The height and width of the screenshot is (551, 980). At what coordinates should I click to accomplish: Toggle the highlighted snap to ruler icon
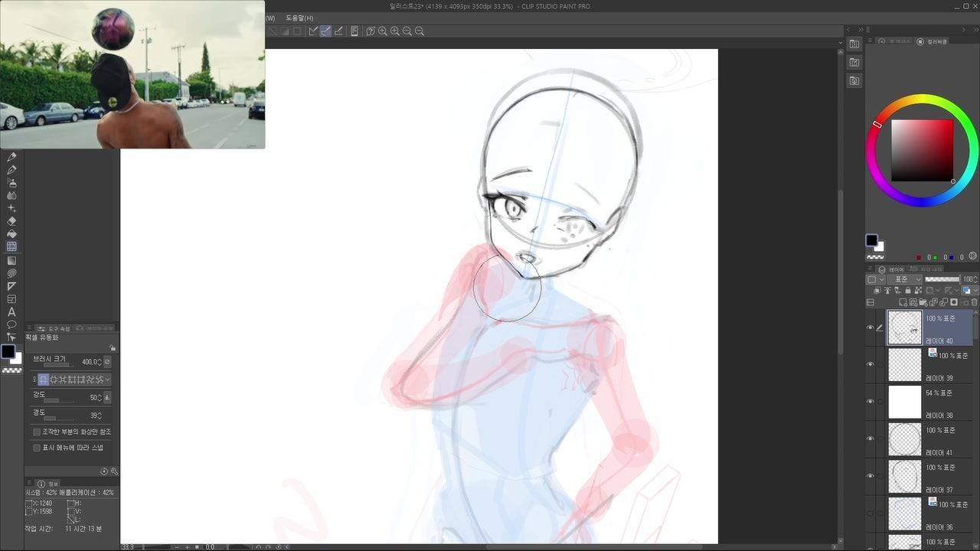tap(325, 31)
